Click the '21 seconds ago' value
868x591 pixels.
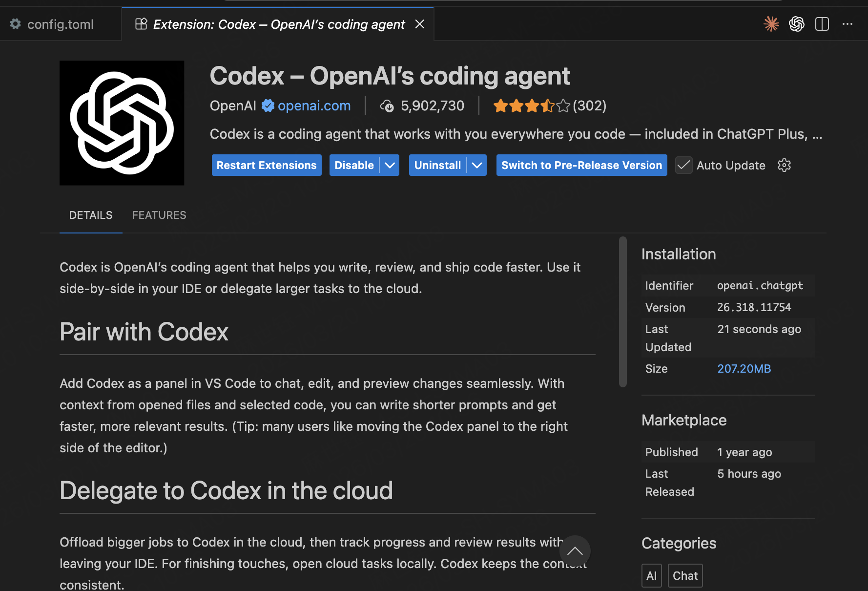[759, 329]
